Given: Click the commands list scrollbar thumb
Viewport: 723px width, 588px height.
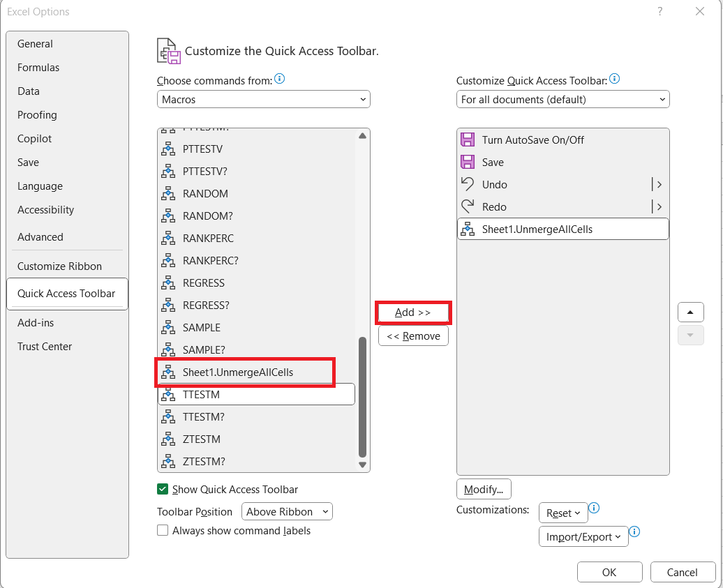Looking at the screenshot, I should coord(362,397).
